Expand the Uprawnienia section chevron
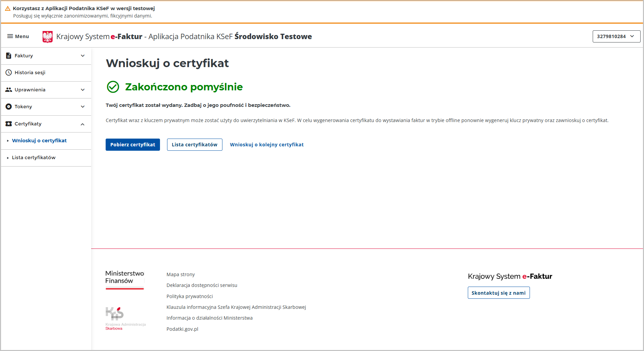This screenshot has width=644, height=351. (83, 90)
